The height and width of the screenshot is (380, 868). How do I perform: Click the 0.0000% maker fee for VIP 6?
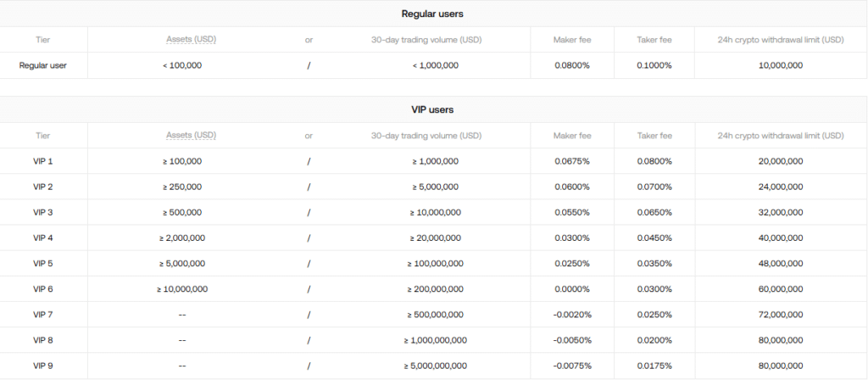coord(572,289)
